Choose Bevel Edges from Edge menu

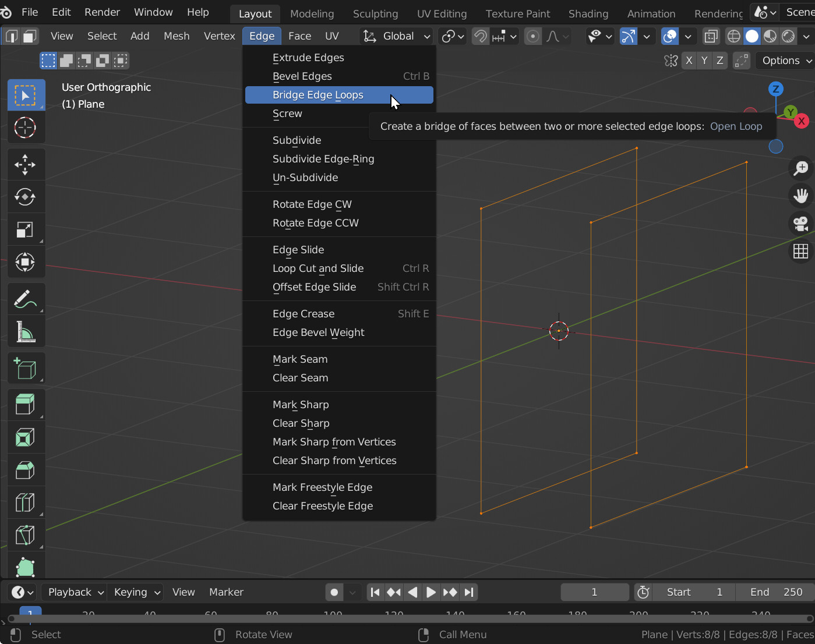[x=339, y=76]
